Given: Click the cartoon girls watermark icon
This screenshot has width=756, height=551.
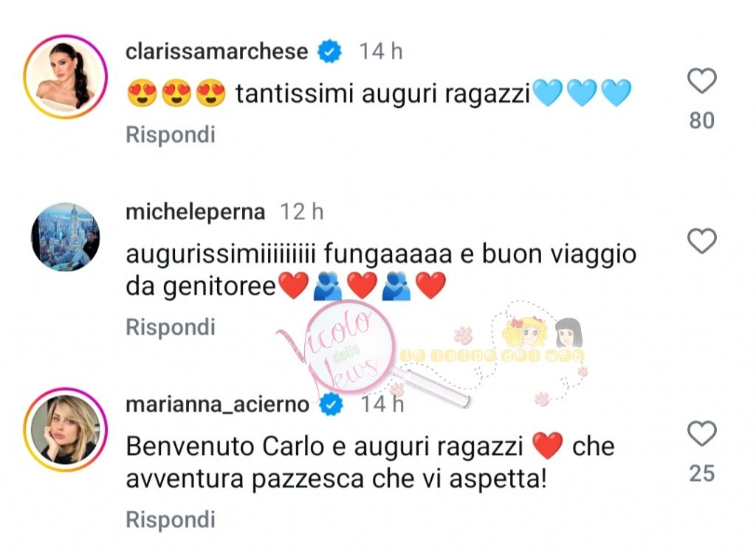Looking at the screenshot, I should click(x=543, y=333).
